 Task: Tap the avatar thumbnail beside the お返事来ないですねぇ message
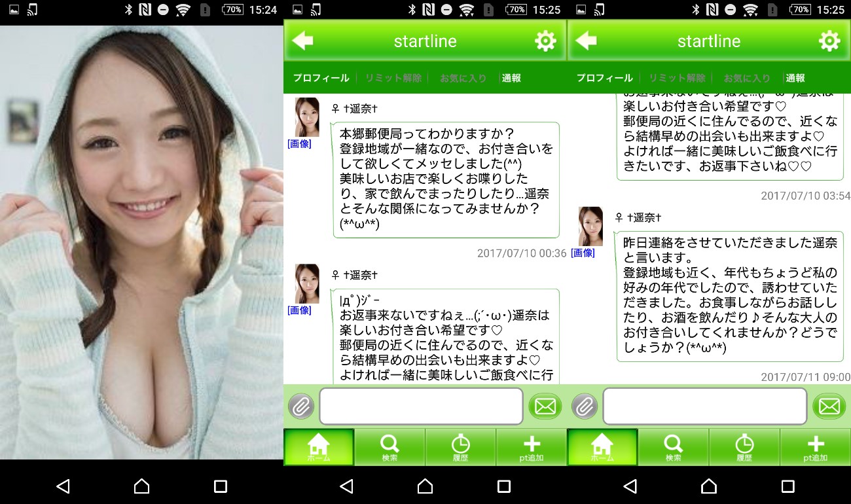pos(307,283)
